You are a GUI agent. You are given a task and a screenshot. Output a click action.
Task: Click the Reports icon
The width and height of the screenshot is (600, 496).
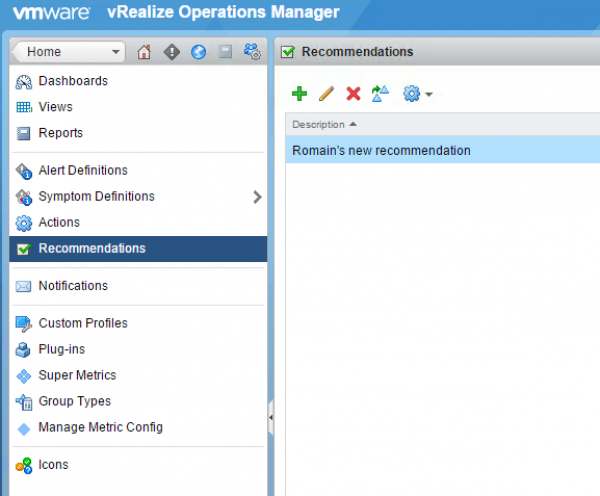(x=23, y=134)
